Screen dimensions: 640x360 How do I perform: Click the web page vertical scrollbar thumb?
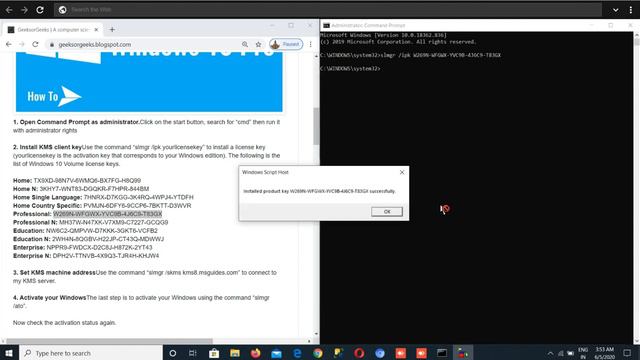pyautogui.click(x=316, y=126)
